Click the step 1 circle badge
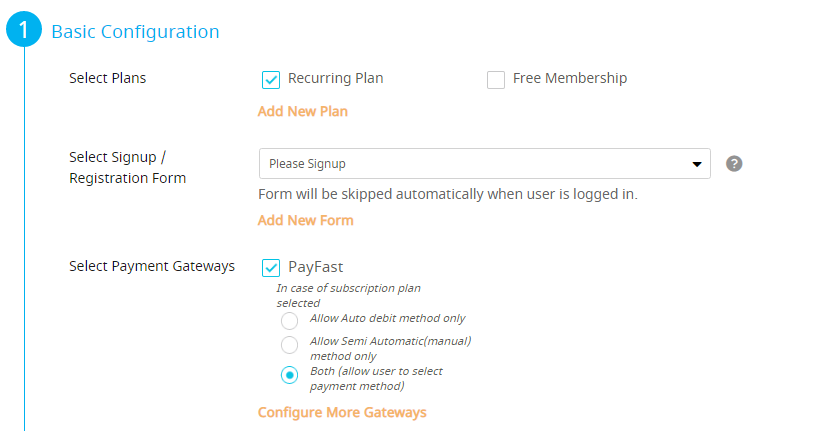Screen dimensions: 831x431 click(24, 30)
